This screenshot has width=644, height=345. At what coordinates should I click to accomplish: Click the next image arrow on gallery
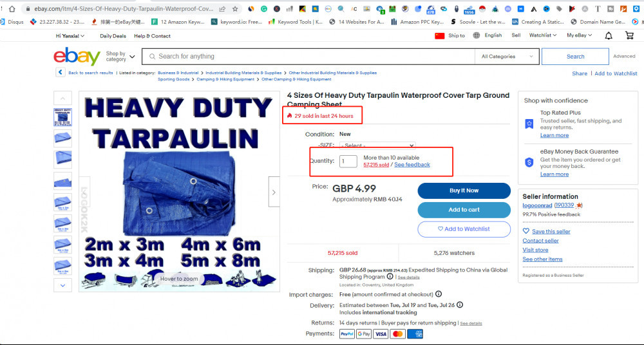pos(274,192)
